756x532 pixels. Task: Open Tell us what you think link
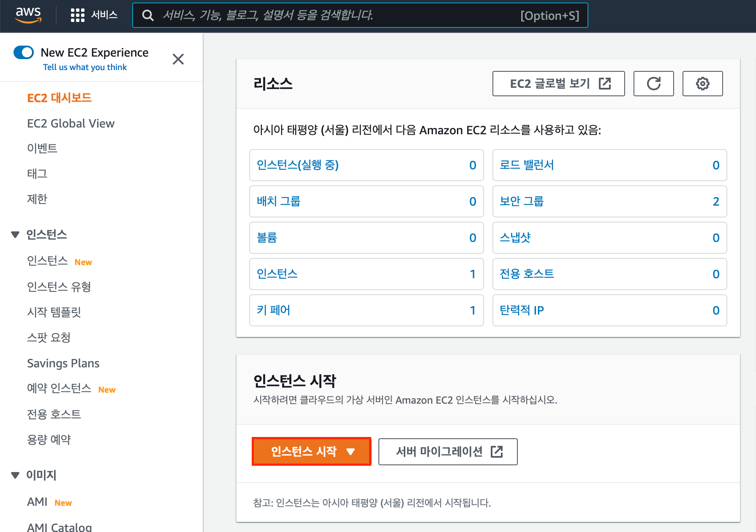[85, 67]
